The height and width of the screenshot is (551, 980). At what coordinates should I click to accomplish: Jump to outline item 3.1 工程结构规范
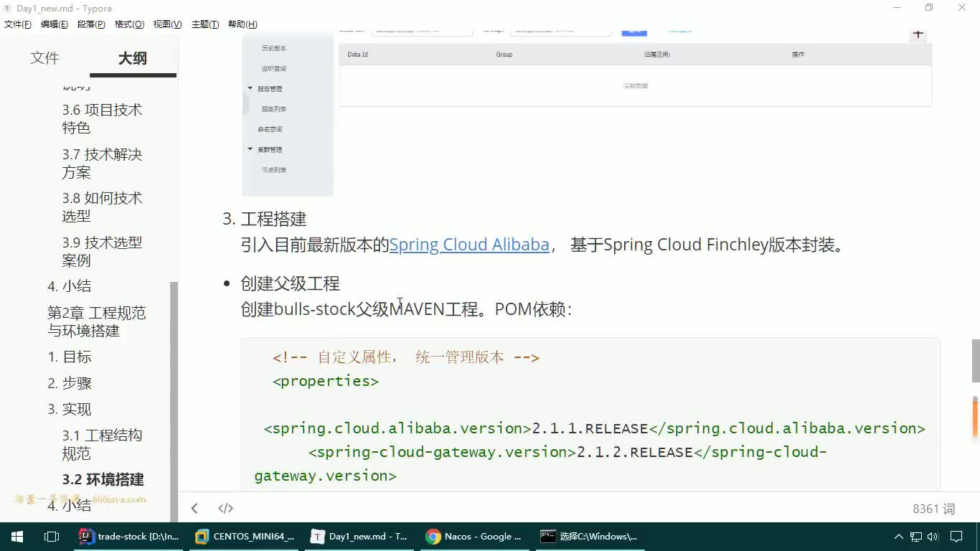(x=102, y=444)
